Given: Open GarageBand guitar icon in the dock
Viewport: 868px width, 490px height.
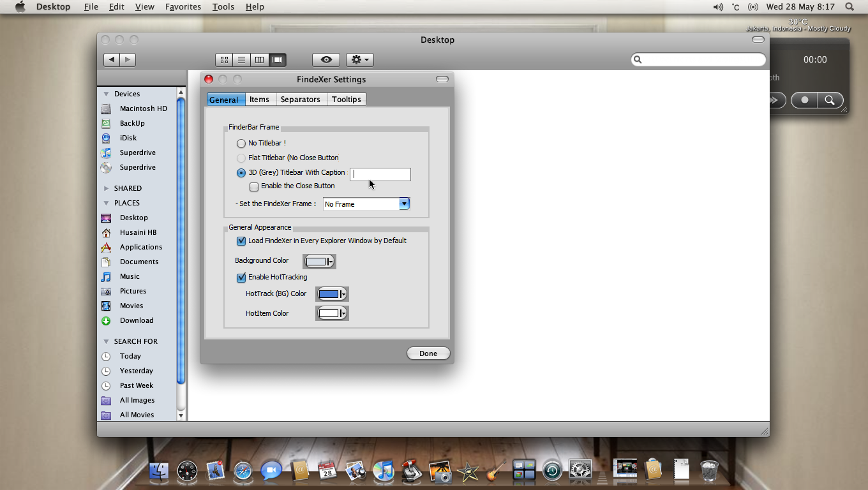Looking at the screenshot, I should pos(496,471).
